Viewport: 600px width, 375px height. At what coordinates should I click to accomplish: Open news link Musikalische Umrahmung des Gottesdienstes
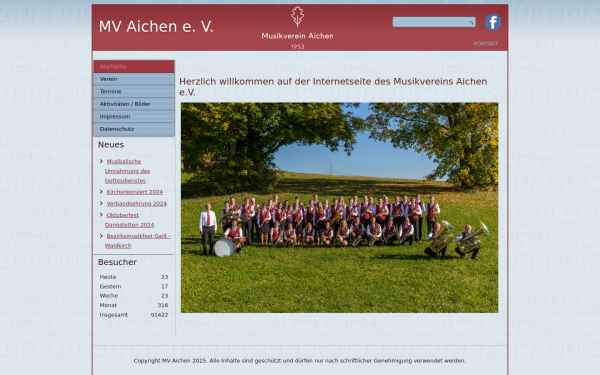(x=127, y=171)
